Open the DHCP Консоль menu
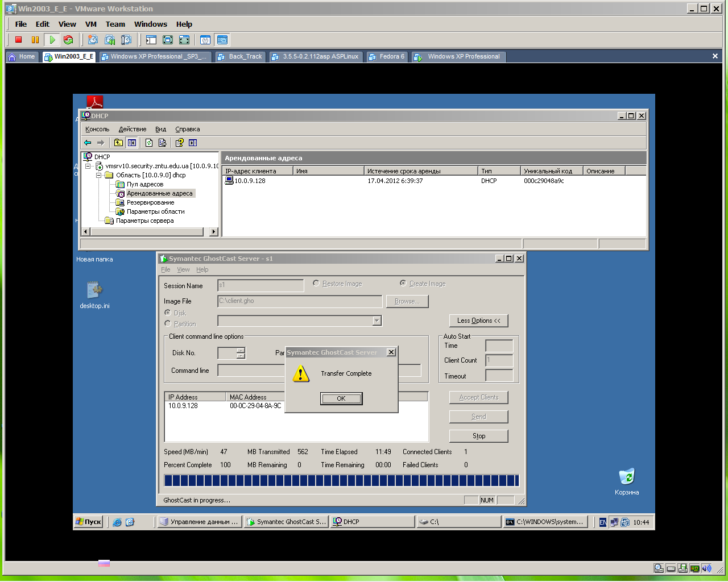Screen dimensions: 728x582 coord(97,129)
